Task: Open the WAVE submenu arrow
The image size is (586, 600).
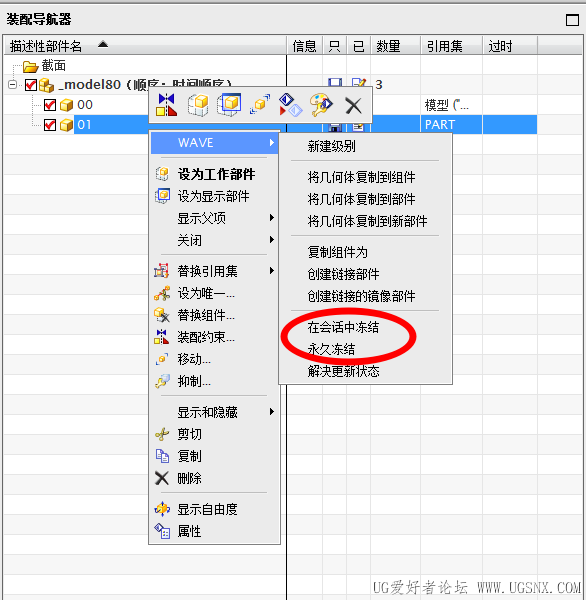Action: 272,143
